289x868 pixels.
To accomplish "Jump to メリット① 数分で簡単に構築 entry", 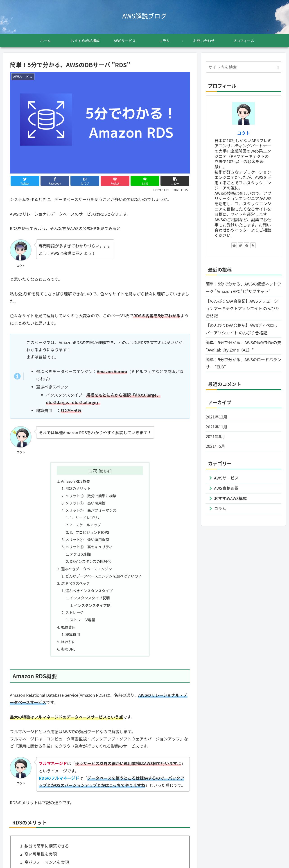I will [91, 496].
